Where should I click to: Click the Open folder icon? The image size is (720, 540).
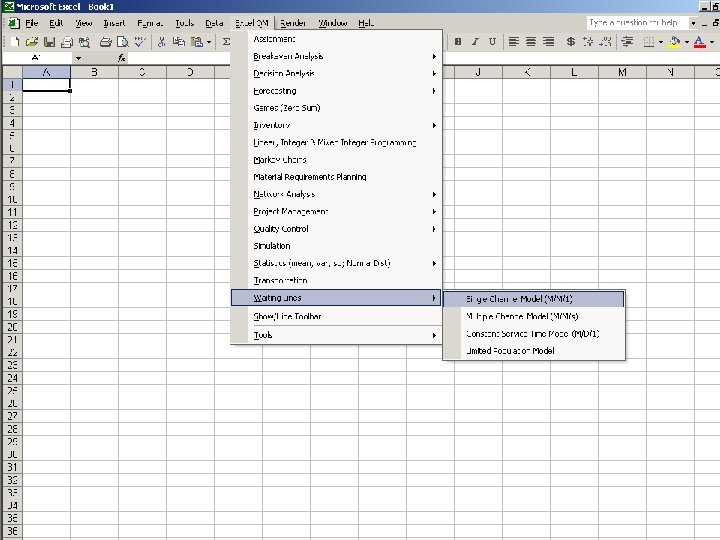tap(32, 42)
